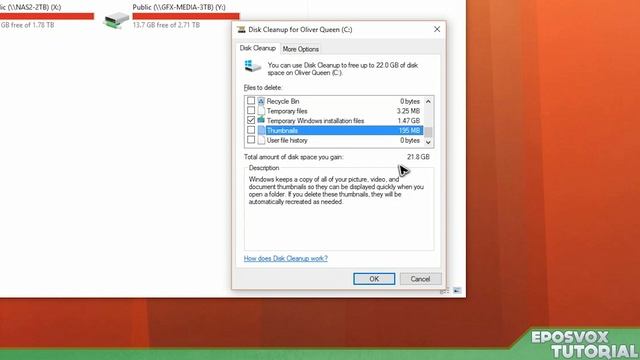Click the '1.47 GB' size value
This screenshot has width=640, height=360.
[409, 121]
